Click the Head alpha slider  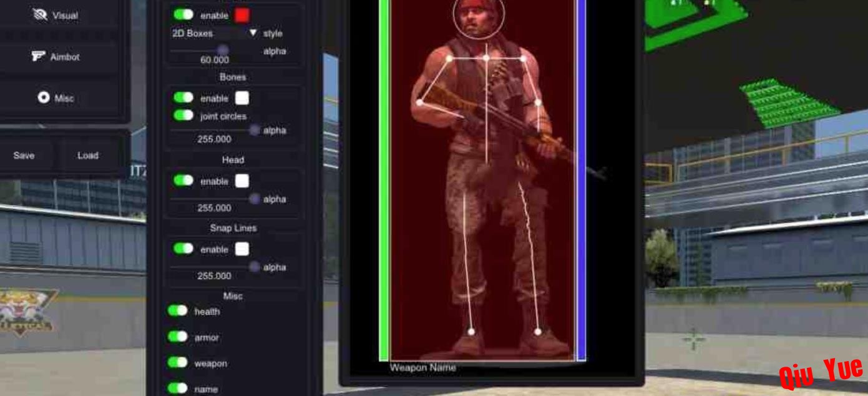pyautogui.click(x=214, y=199)
